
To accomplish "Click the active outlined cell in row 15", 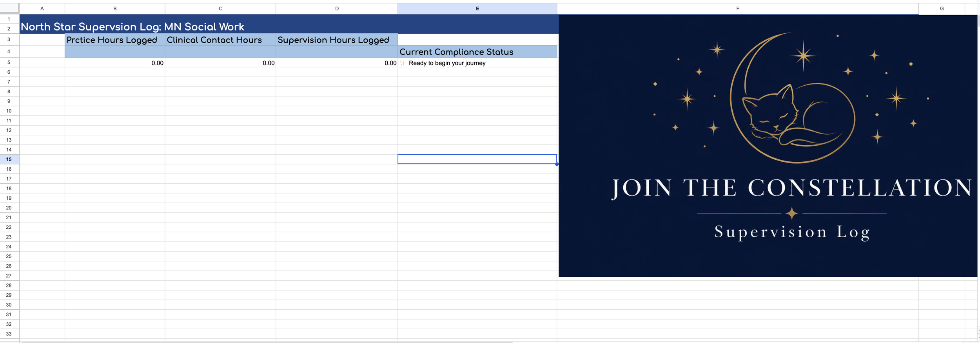I will [477, 159].
